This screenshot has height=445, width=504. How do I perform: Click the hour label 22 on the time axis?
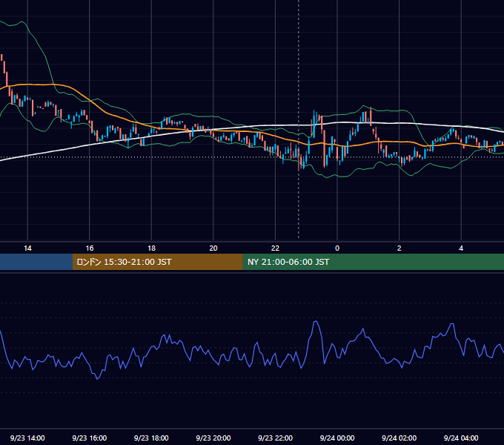[x=275, y=248]
